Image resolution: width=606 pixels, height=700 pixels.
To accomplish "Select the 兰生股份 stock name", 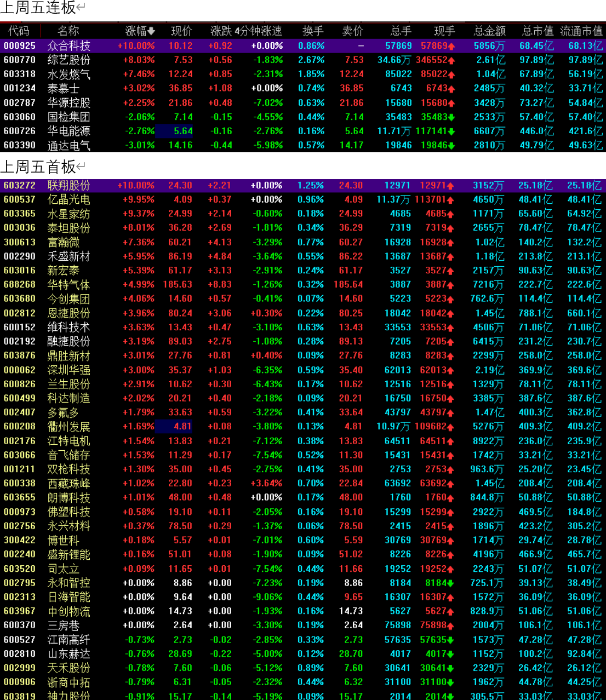I will [x=69, y=385].
